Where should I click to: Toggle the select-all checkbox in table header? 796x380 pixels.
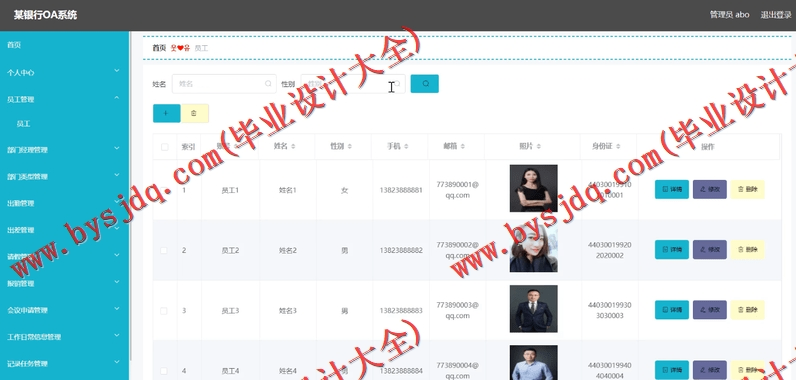pos(164,147)
